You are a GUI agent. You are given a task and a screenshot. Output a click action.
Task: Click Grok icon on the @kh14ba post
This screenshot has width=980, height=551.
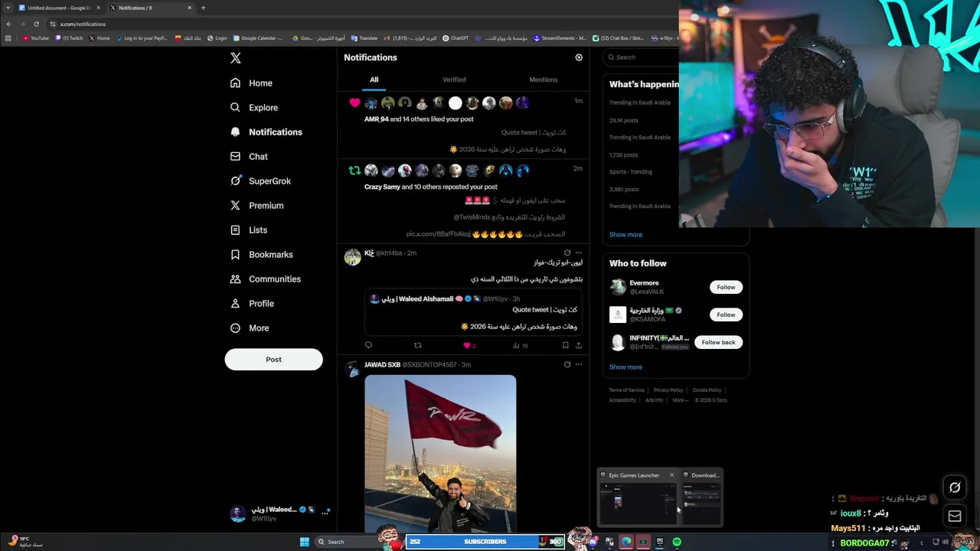coord(567,253)
